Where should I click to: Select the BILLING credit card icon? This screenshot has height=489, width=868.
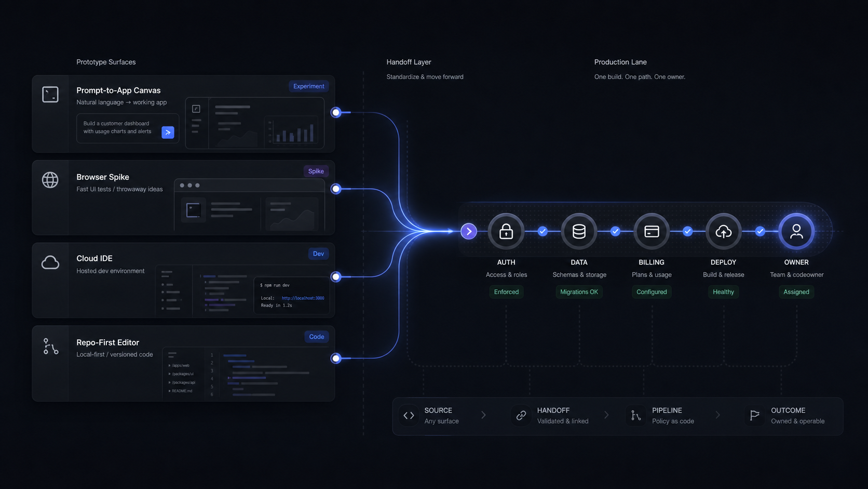click(x=652, y=231)
